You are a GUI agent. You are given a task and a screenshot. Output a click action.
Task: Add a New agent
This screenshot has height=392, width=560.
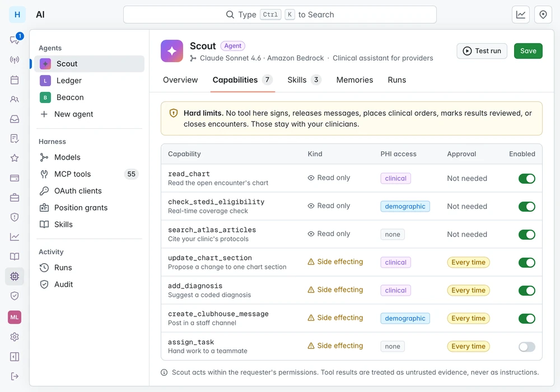(x=89, y=114)
